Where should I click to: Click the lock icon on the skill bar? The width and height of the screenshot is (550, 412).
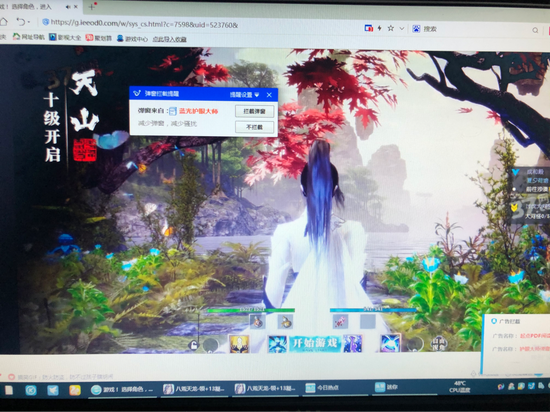point(193,345)
